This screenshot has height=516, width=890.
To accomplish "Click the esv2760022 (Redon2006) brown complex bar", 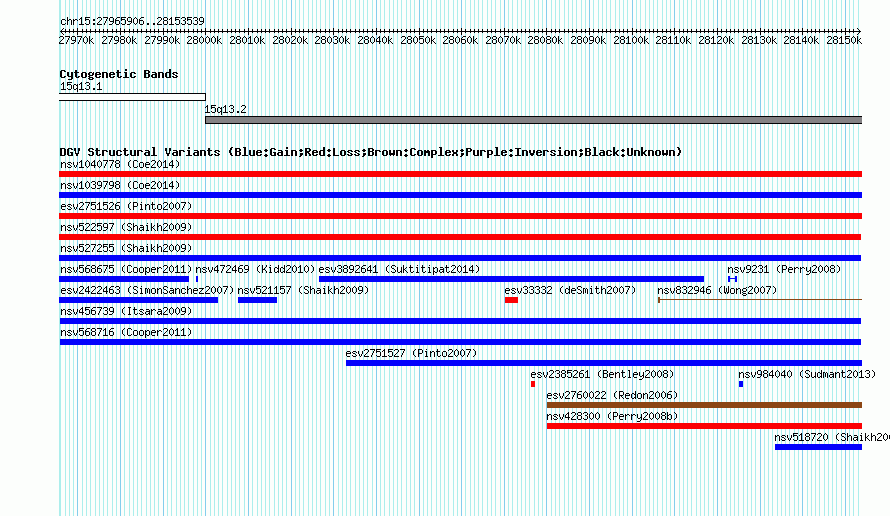I will click(x=704, y=405).
